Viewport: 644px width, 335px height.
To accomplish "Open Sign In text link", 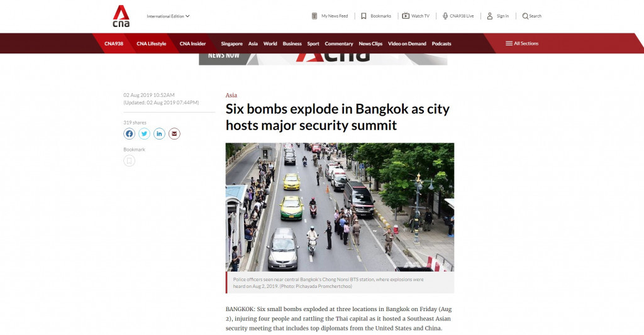I will 502,16.
